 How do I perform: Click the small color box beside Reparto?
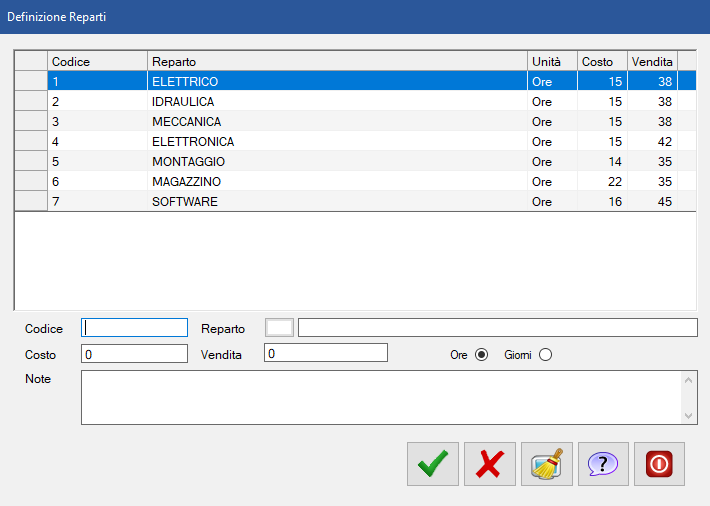[x=279, y=328]
